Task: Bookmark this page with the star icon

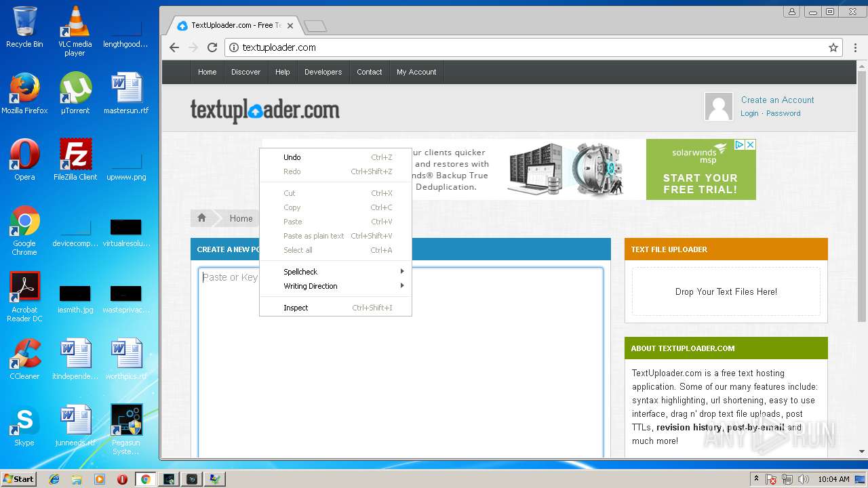Action: [x=833, y=47]
